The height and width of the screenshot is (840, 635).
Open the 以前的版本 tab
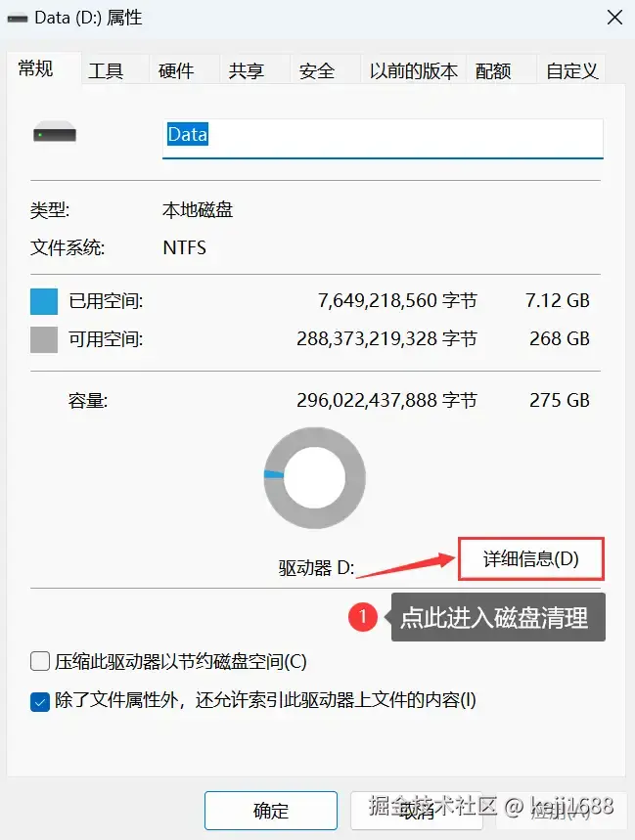413,70
